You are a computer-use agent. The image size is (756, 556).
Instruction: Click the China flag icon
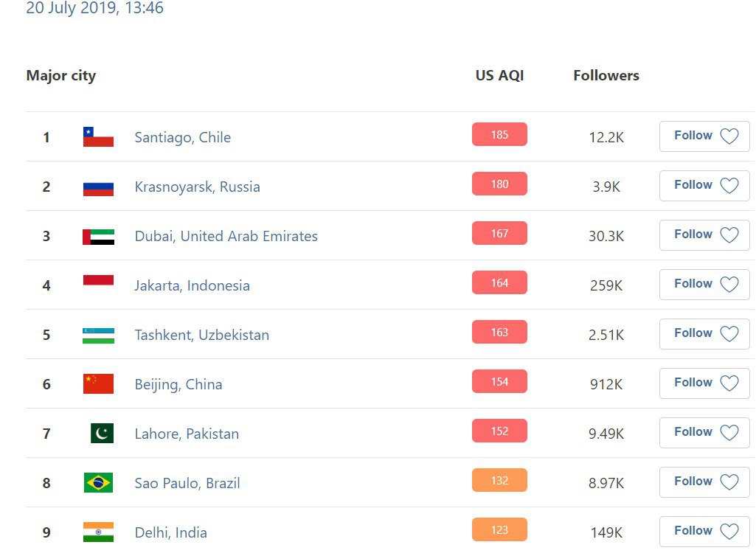click(x=98, y=384)
